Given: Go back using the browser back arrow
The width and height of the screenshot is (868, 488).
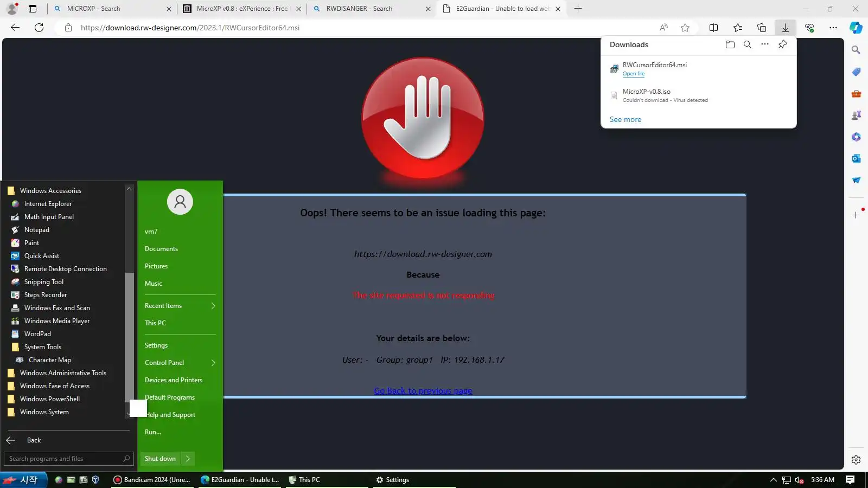Looking at the screenshot, I should [x=15, y=28].
